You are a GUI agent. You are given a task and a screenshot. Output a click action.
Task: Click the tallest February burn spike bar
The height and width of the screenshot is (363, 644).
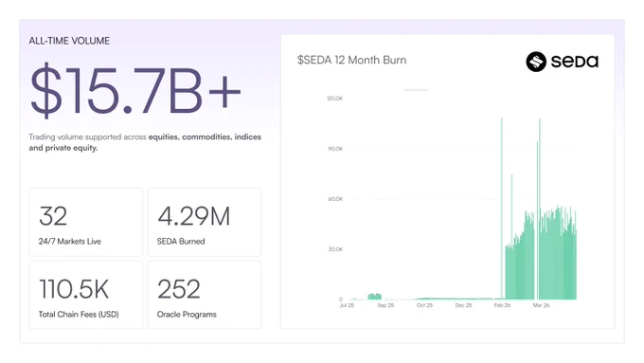pyautogui.click(x=502, y=209)
